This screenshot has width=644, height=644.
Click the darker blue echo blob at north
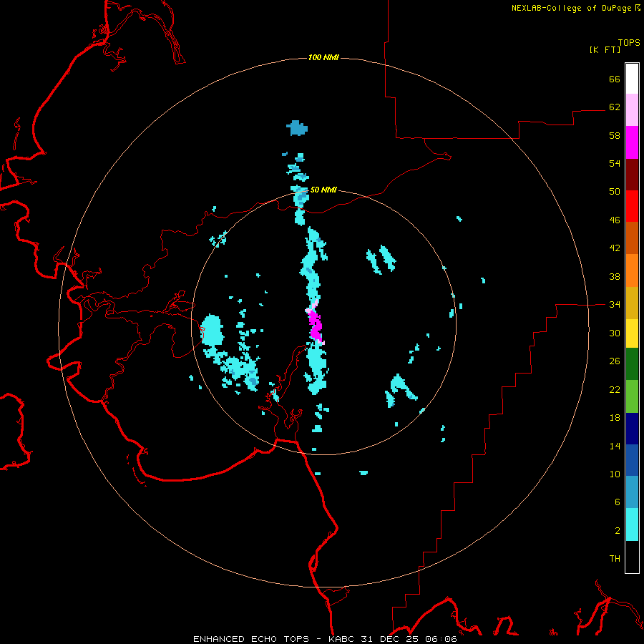pos(296,128)
